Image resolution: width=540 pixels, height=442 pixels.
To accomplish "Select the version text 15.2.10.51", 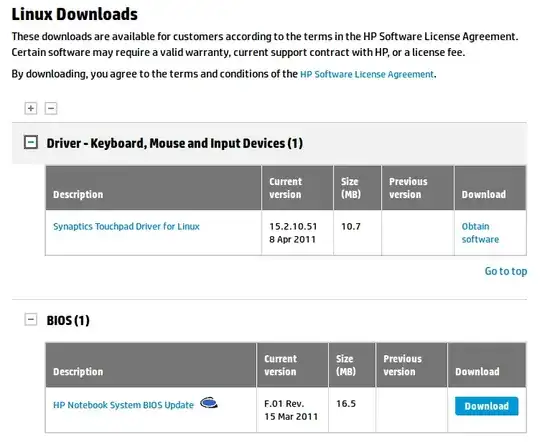I will point(293,226).
